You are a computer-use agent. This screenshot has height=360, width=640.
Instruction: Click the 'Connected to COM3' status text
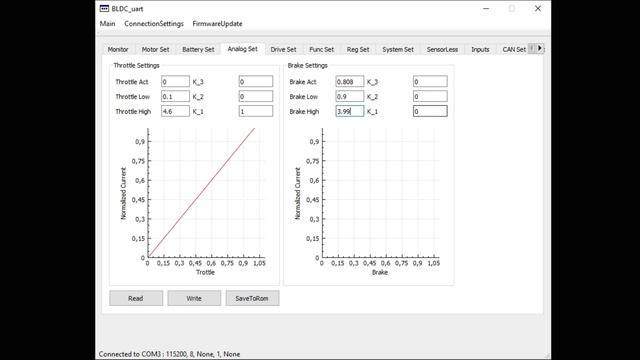click(x=169, y=354)
